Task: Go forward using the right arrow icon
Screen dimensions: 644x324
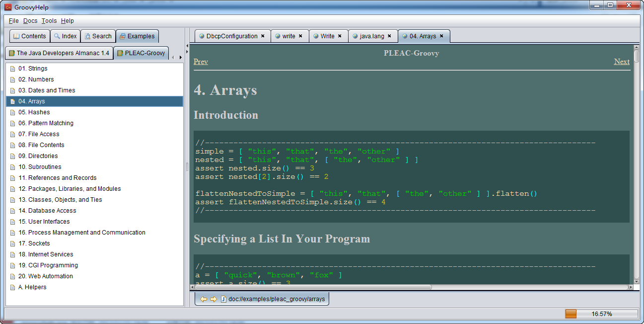Action: pos(214,299)
